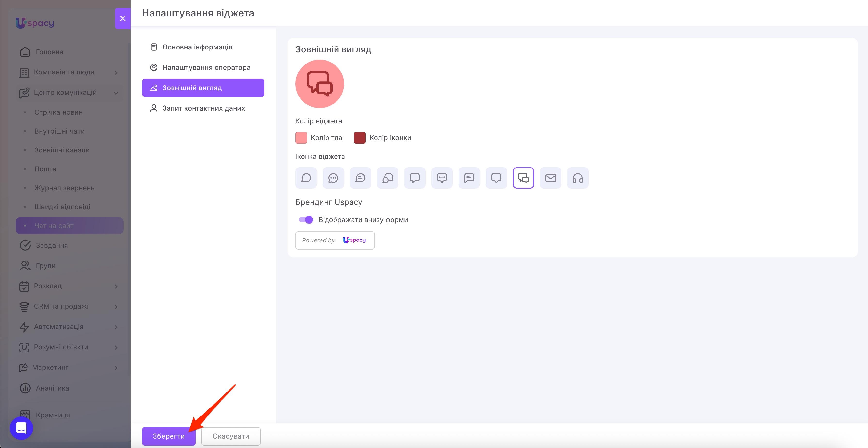
Task: Click the Автоматизація lightning icon
Action: pyautogui.click(x=24, y=327)
